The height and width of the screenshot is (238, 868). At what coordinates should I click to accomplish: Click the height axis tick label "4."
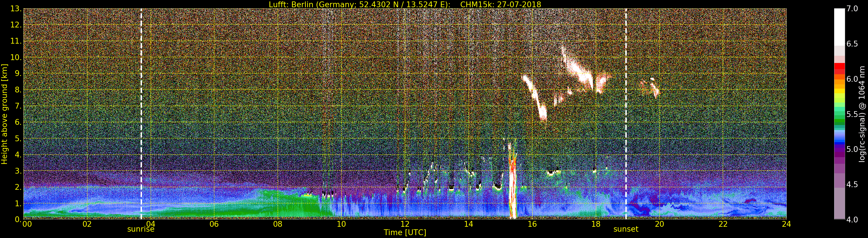coord(18,155)
